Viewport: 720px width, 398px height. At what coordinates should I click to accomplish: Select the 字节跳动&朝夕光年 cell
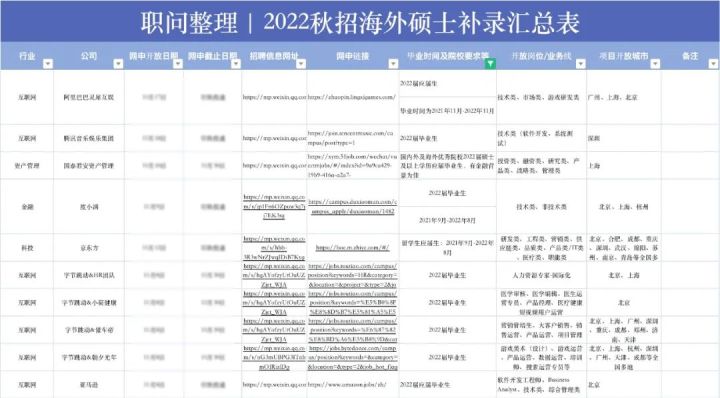[89, 358]
